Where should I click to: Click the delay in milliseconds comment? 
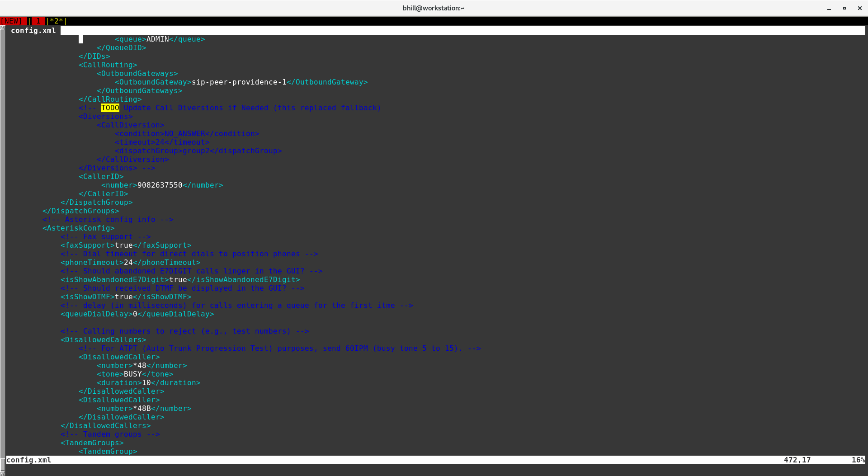pos(237,305)
